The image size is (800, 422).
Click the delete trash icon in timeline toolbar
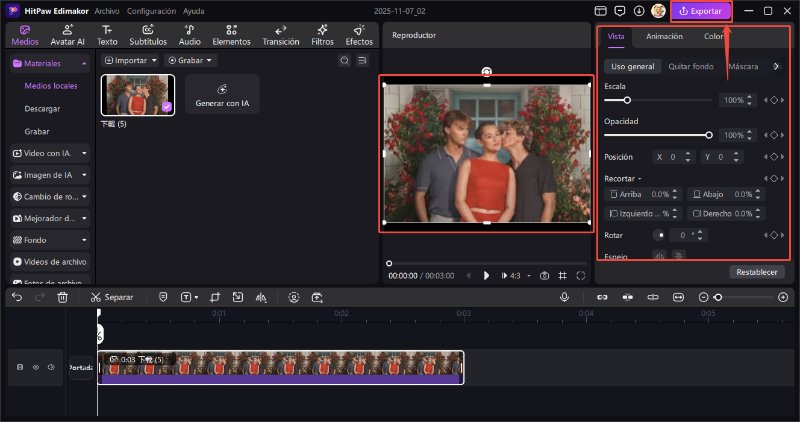click(63, 297)
